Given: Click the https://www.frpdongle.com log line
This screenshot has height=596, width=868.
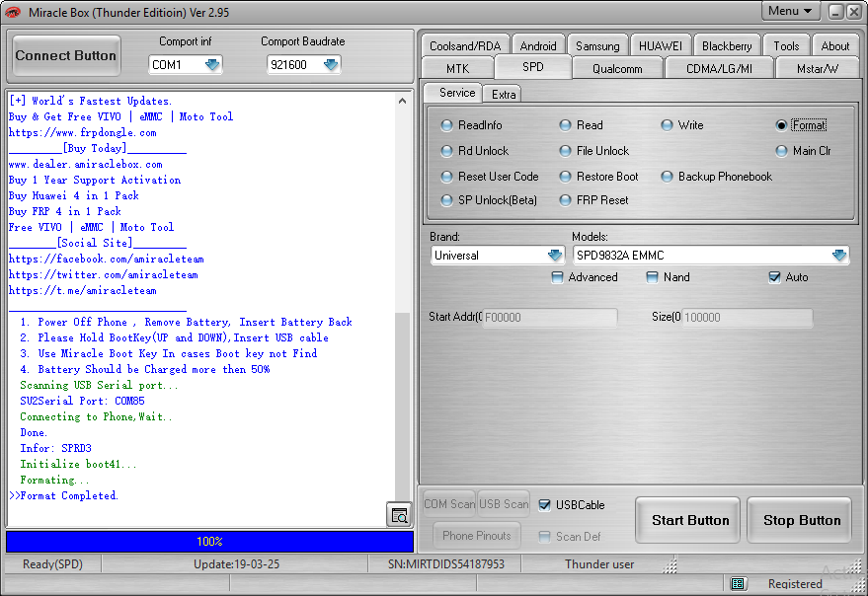Looking at the screenshot, I should point(83,133).
